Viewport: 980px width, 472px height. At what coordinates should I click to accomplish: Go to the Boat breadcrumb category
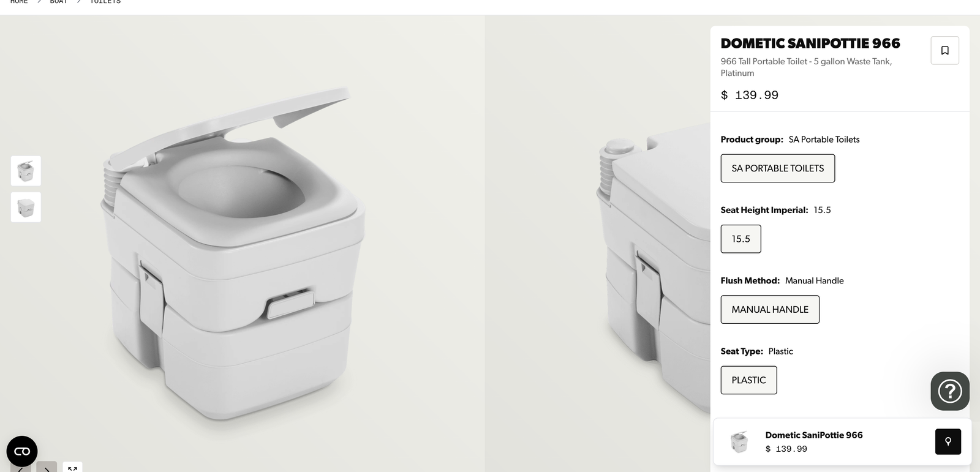point(59,2)
